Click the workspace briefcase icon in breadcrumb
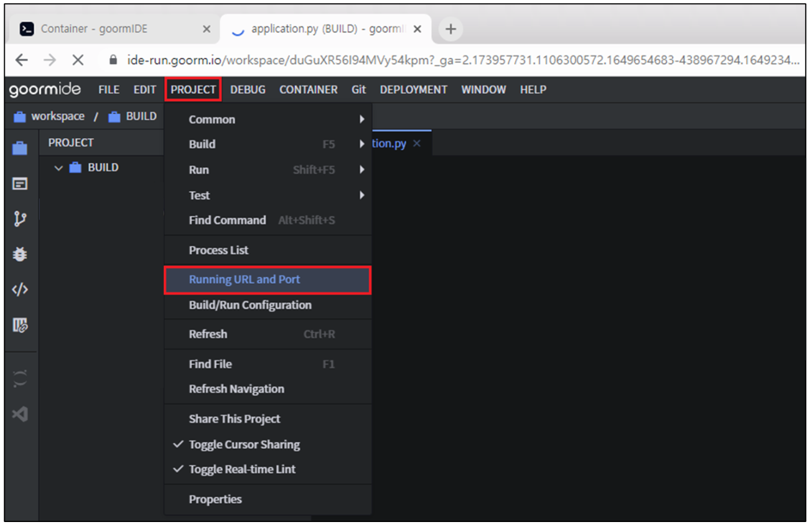Image resolution: width=812 pixels, height=527 pixels. click(20, 117)
